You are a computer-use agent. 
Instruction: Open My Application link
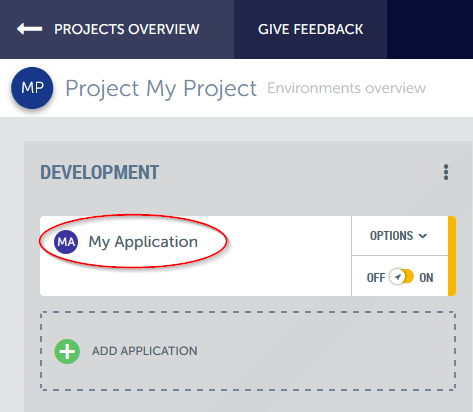point(143,242)
